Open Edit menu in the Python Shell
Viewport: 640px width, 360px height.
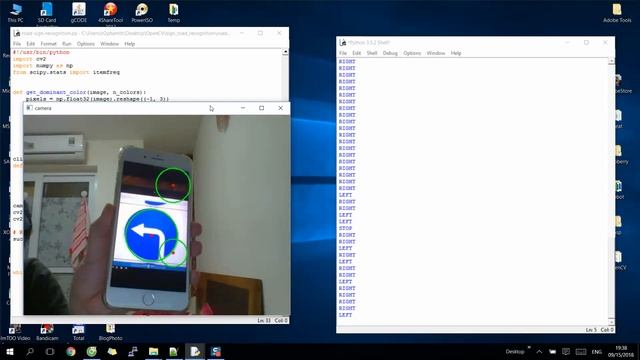click(357, 53)
